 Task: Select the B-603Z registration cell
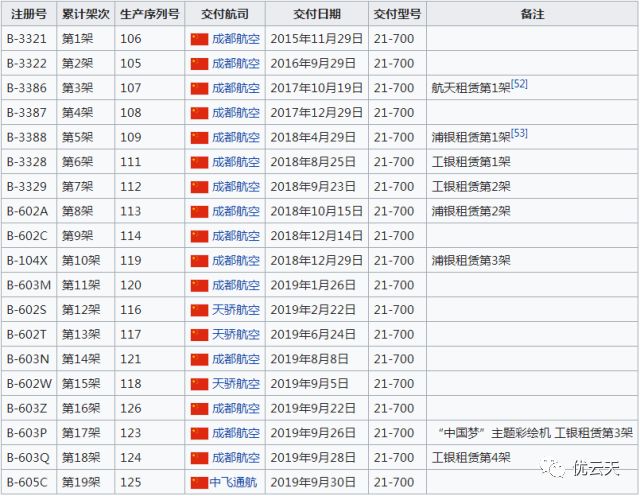pyautogui.click(x=27, y=409)
